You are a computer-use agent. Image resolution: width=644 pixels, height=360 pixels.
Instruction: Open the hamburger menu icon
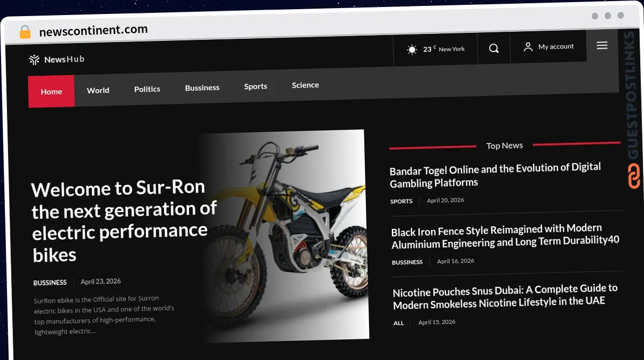pos(602,46)
